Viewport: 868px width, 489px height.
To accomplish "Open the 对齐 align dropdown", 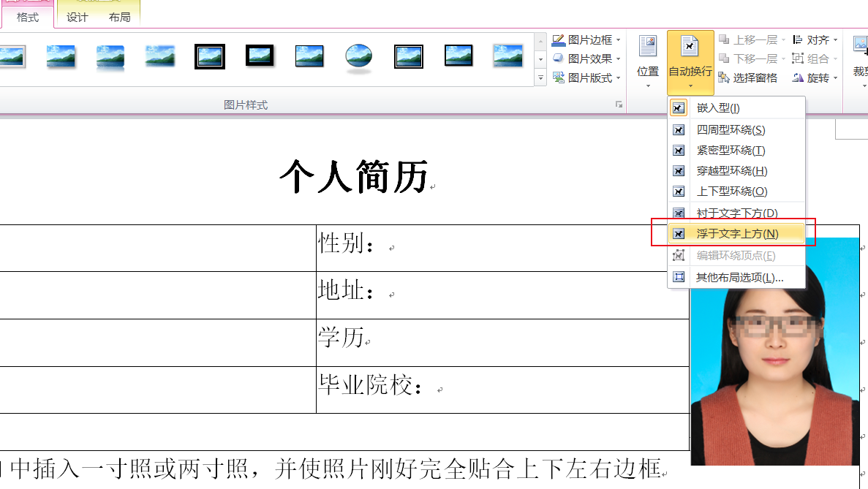I will (x=815, y=39).
